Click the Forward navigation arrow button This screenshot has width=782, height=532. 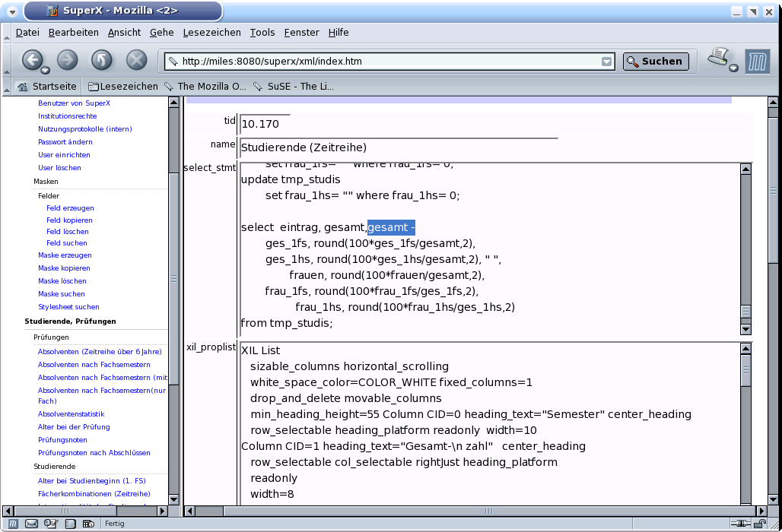click(x=68, y=60)
